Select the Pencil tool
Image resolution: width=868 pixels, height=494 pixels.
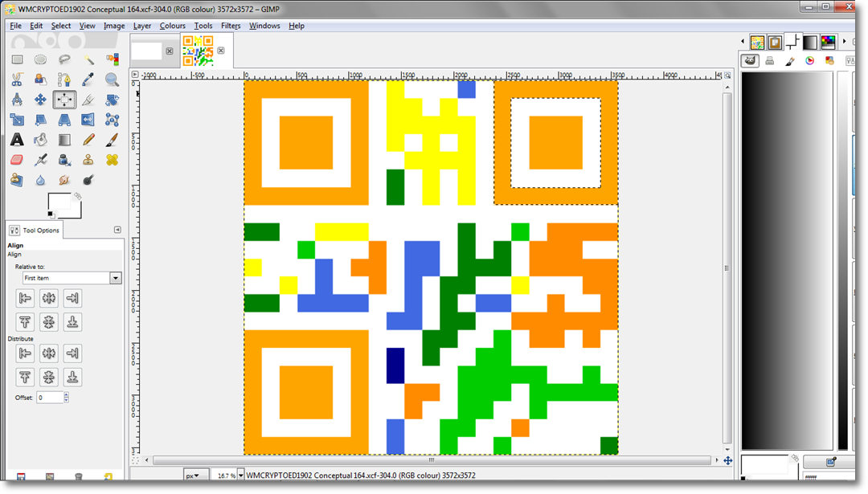pos(88,140)
